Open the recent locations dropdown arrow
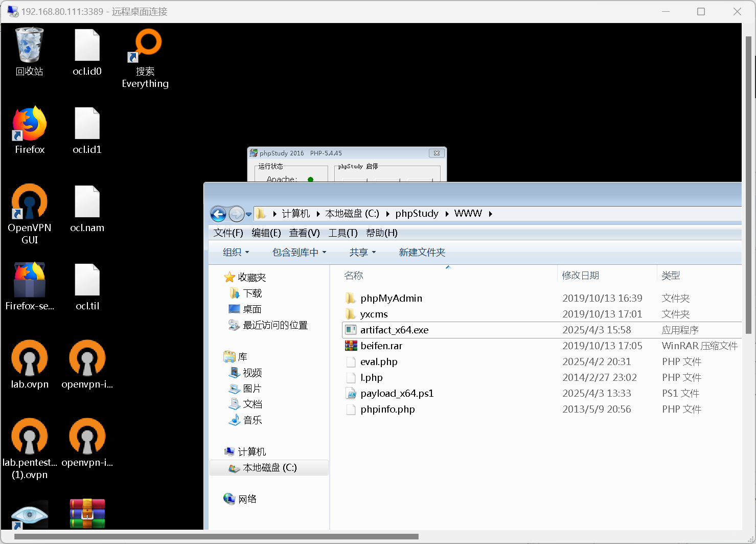This screenshot has height=544, width=756. [249, 214]
